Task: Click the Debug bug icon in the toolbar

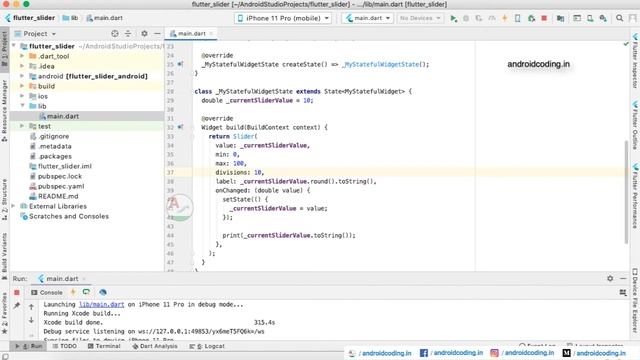Action: [466, 18]
